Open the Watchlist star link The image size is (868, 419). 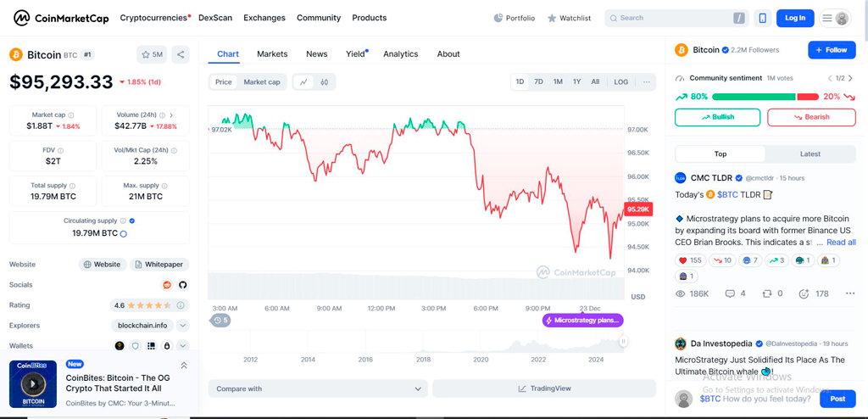point(569,19)
